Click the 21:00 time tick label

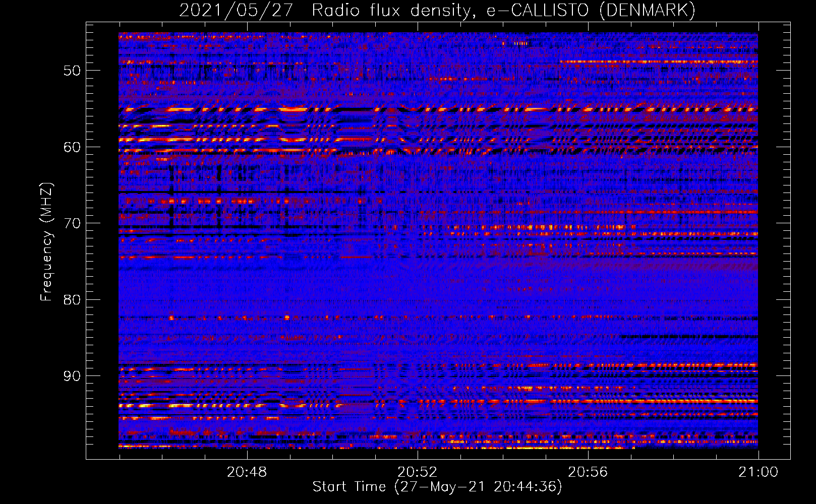[x=759, y=472]
